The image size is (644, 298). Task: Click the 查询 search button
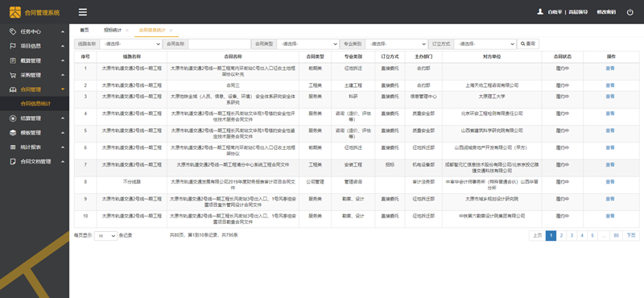pyautogui.click(x=528, y=43)
